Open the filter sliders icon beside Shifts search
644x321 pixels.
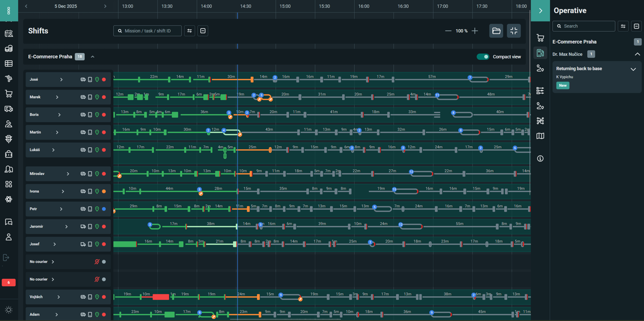(x=189, y=31)
